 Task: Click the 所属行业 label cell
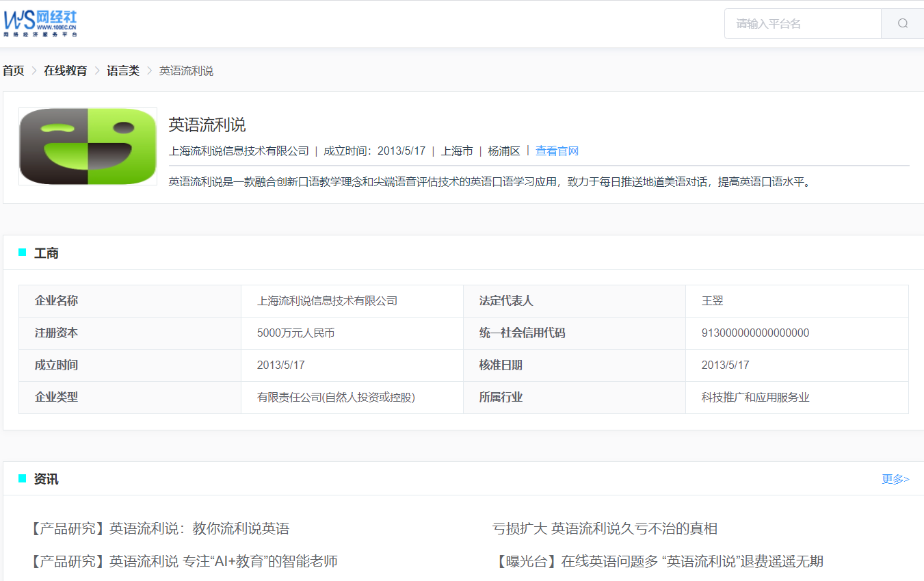pyautogui.click(x=575, y=398)
